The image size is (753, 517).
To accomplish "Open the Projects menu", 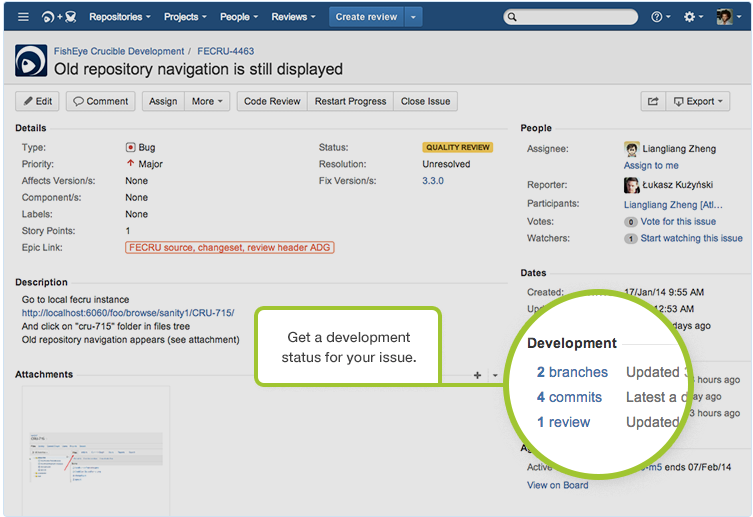I will (185, 17).
